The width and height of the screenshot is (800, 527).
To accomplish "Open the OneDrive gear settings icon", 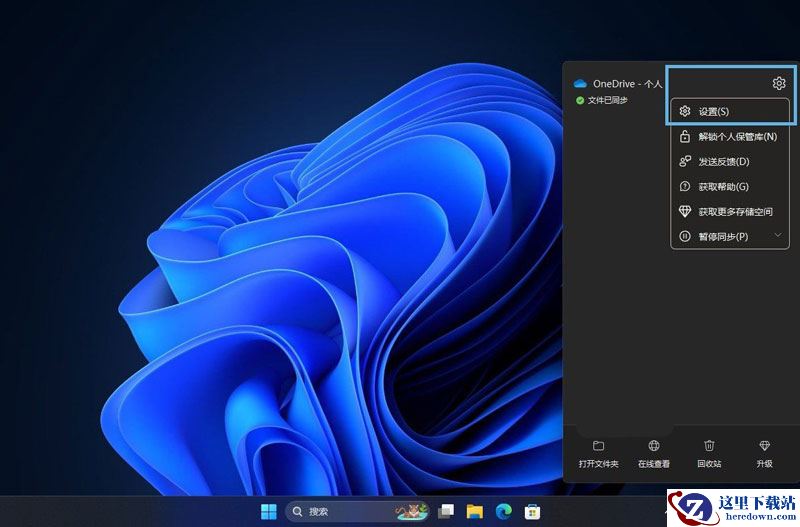I will tap(779, 83).
